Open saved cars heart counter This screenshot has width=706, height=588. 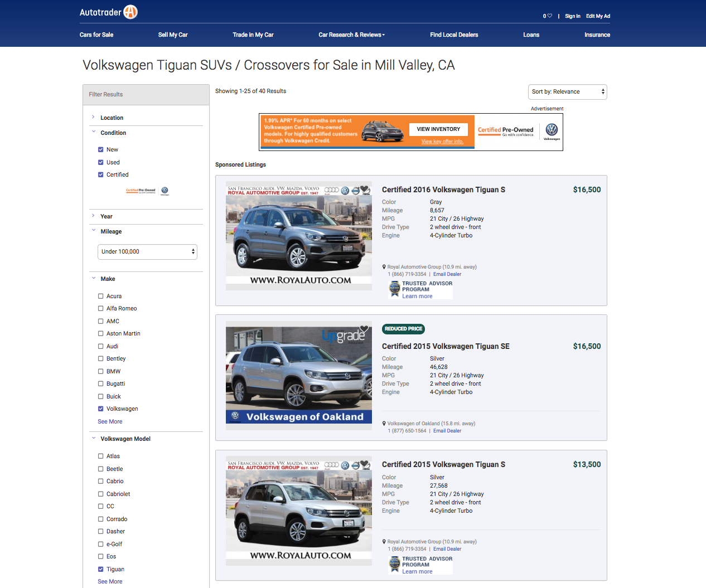[547, 16]
